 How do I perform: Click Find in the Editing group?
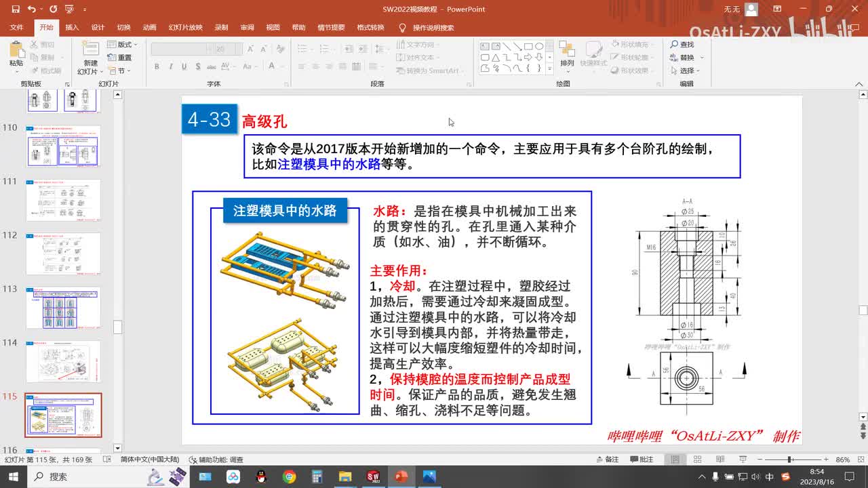click(682, 45)
